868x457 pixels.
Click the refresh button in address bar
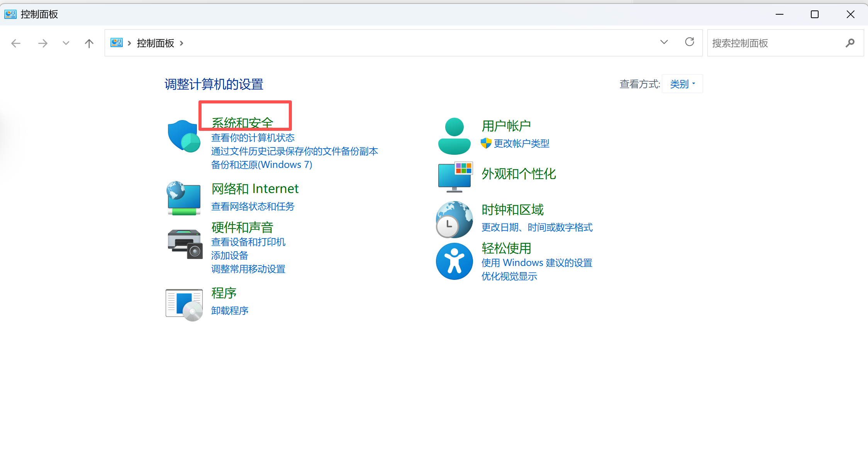tap(690, 42)
